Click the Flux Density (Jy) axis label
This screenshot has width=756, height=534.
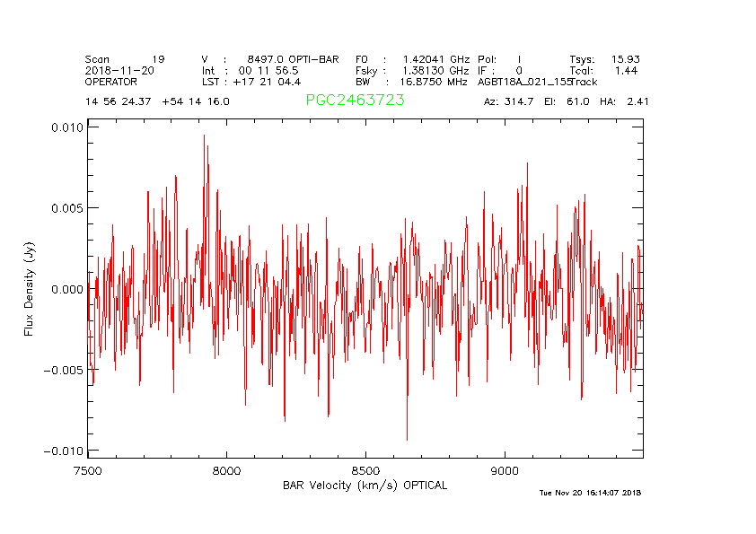coord(29,291)
